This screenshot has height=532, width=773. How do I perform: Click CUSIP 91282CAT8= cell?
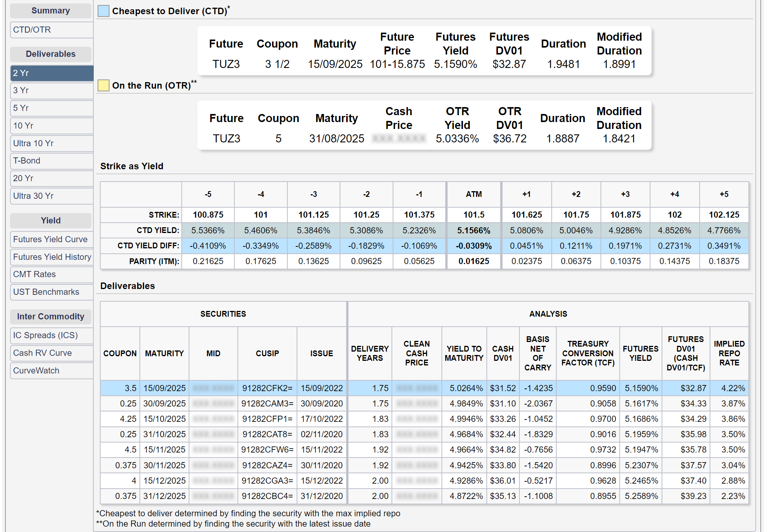coord(267,435)
